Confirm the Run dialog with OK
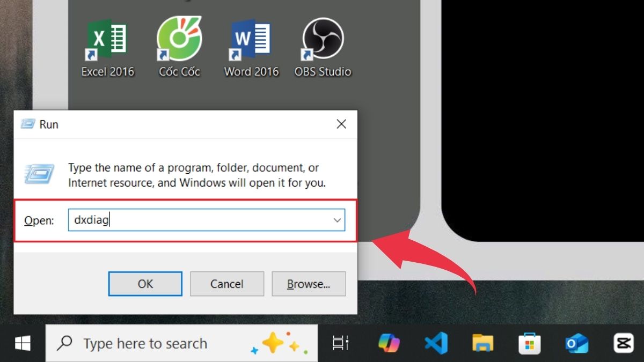Screen dimensions: 644x362 pos(145,284)
